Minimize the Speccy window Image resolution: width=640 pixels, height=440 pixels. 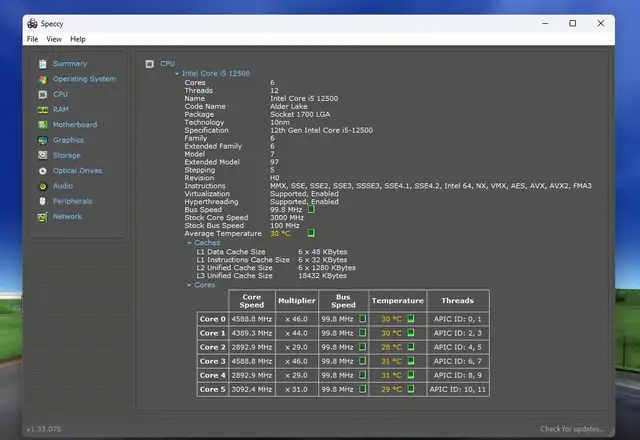(x=545, y=23)
